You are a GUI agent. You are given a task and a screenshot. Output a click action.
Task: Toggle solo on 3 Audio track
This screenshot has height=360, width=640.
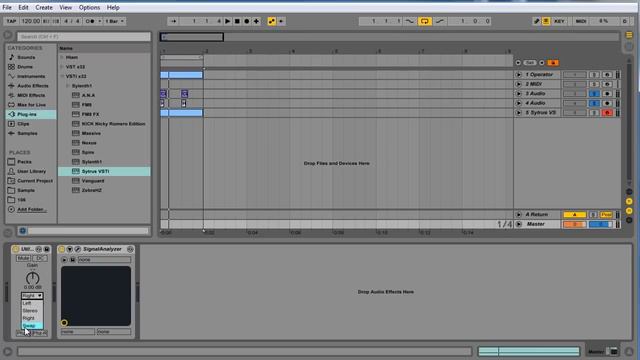[594, 94]
